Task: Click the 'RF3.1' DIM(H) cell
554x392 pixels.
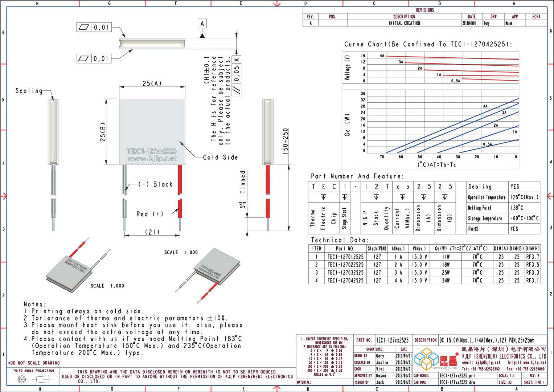Action: 533,281
